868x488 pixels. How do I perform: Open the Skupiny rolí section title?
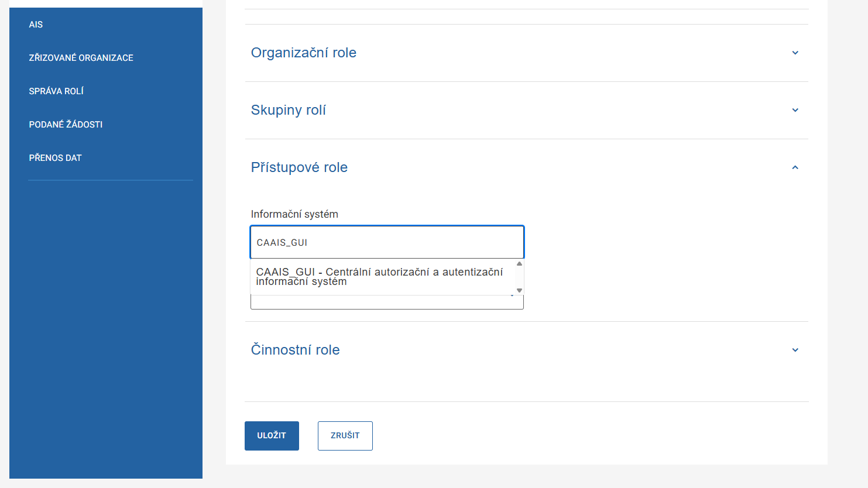tap(288, 110)
